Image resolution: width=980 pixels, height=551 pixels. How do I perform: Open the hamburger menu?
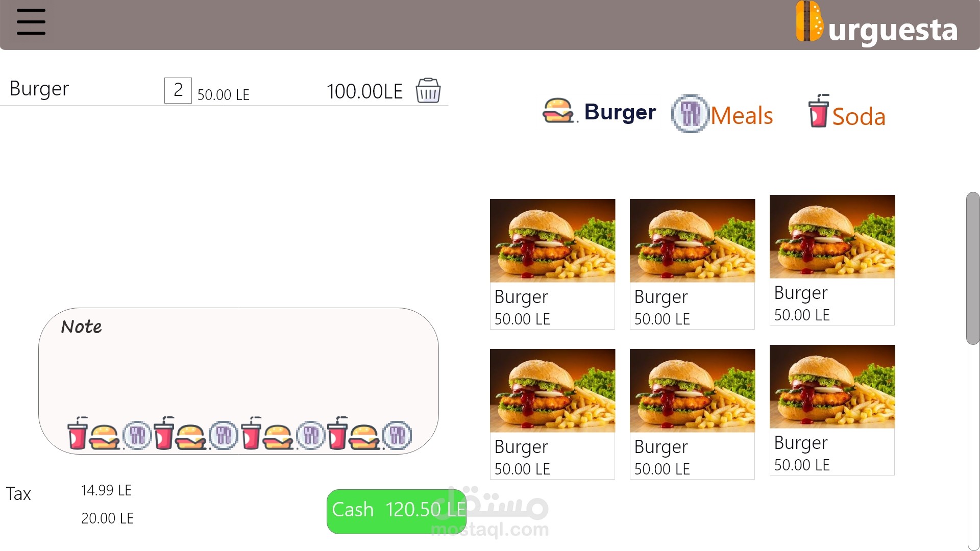click(x=31, y=22)
